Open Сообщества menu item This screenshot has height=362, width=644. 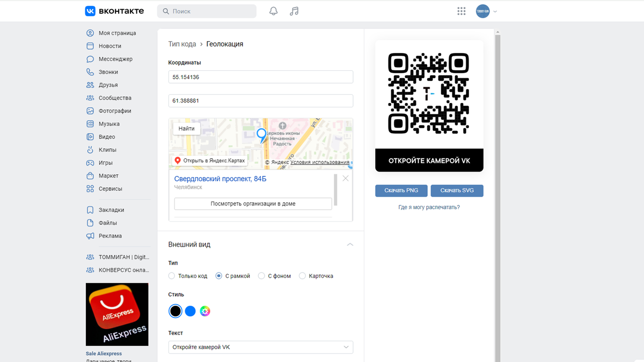tap(115, 98)
